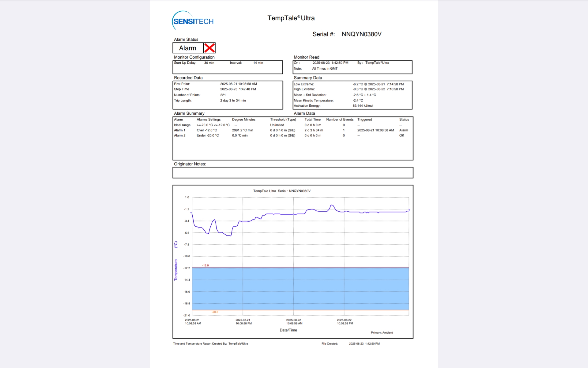Click the chart title TempTale Ultra Serial
The image size is (588, 368).
(x=281, y=191)
